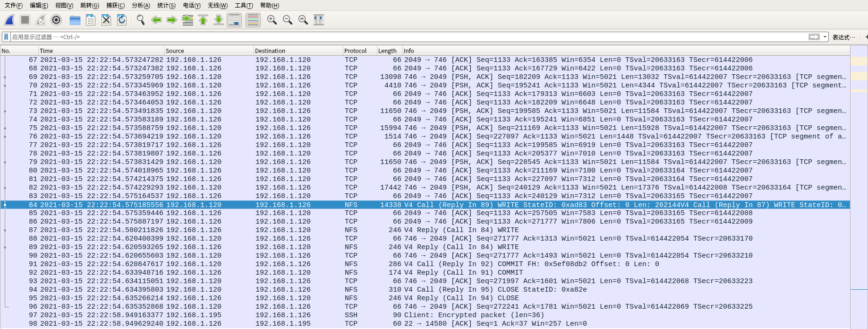Apply the display filter arrow button

click(814, 37)
